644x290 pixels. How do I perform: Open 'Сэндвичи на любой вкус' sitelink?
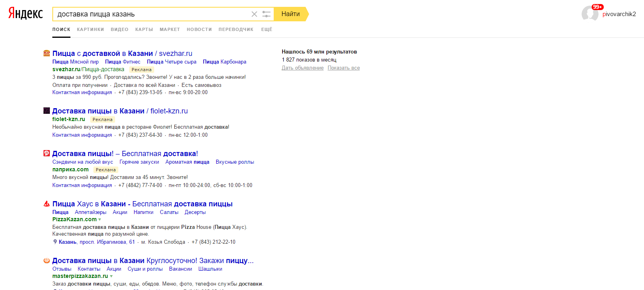tap(83, 162)
